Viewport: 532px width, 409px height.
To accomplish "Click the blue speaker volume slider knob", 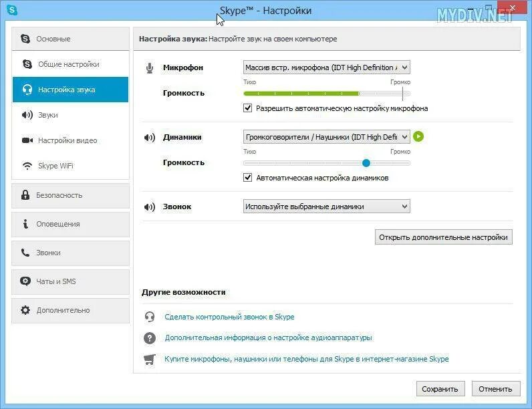I will (x=366, y=163).
